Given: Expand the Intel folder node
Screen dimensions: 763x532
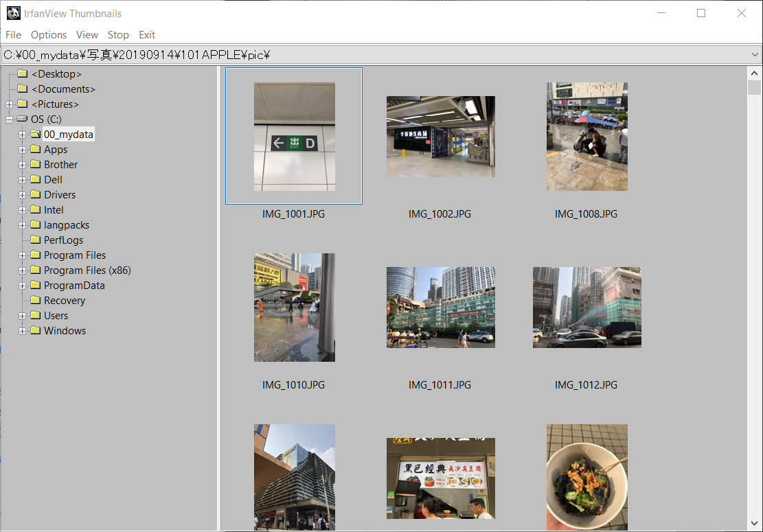Looking at the screenshot, I should tap(23, 210).
